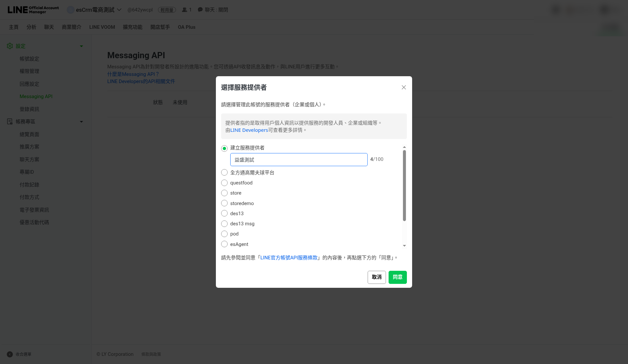Open 回應設定 in the sidebar
The width and height of the screenshot is (628, 364).
click(x=29, y=84)
